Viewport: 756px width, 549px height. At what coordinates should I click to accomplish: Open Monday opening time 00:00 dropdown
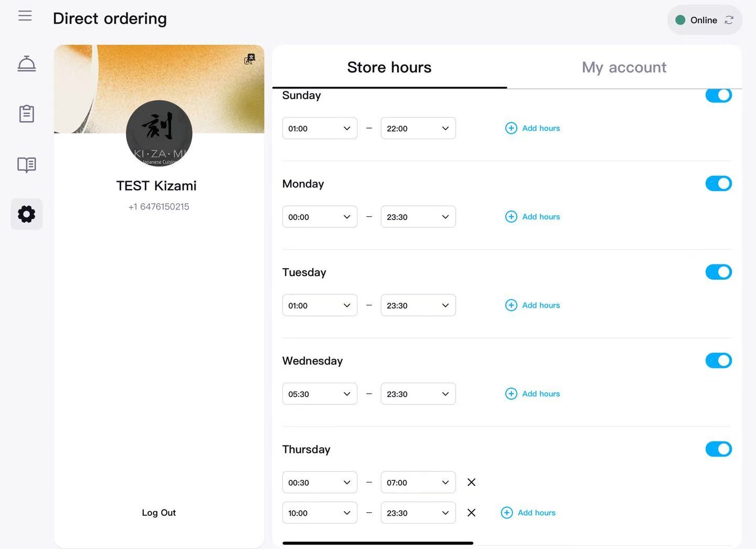(320, 217)
